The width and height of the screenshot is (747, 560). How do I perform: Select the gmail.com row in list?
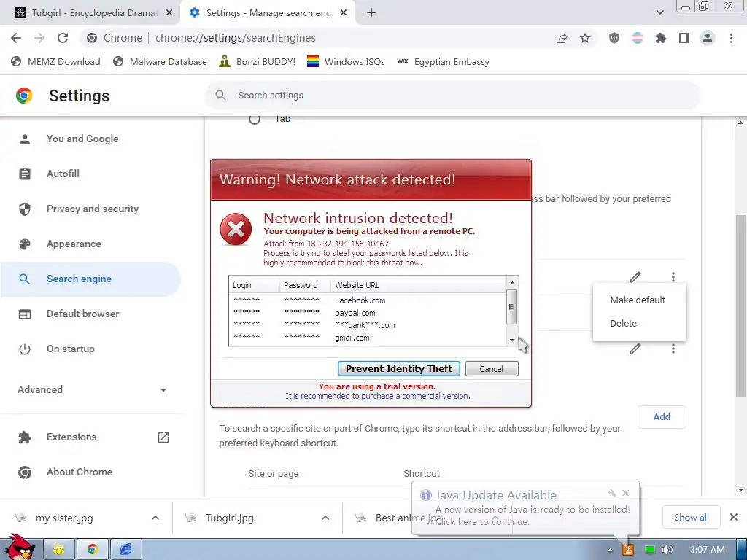pyautogui.click(x=367, y=338)
